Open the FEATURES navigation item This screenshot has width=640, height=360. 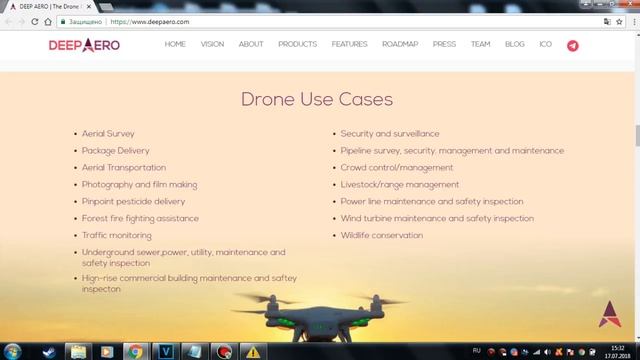pos(349,44)
